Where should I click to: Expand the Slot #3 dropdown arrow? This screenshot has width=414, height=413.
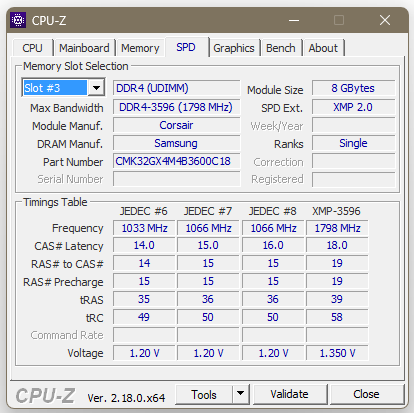point(97,88)
